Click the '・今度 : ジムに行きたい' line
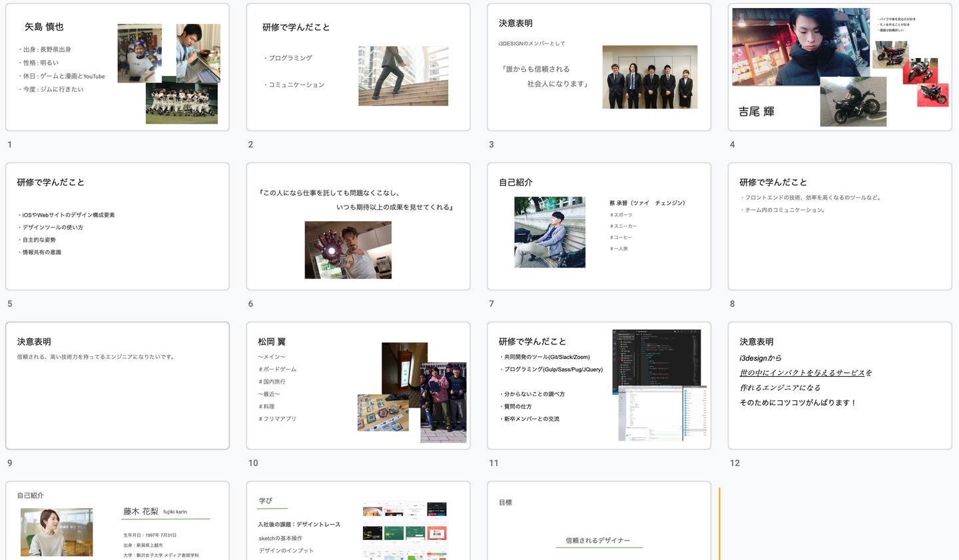This screenshot has height=560, width=959. [x=51, y=89]
